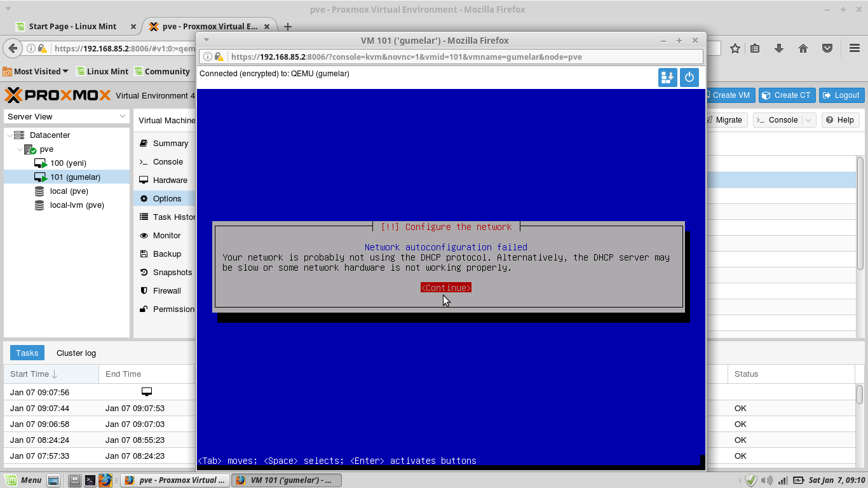Open a new Firefox tab
Image resolution: width=868 pixels, height=488 pixels.
pos(288,27)
